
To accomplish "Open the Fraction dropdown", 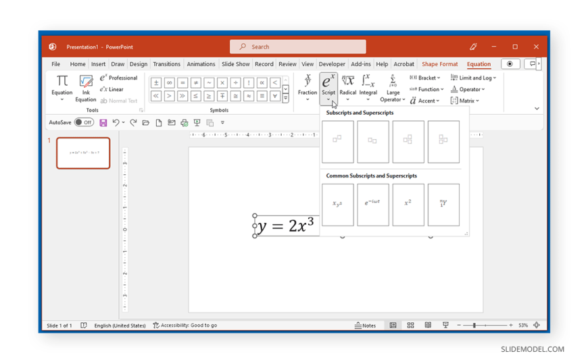I will tap(307, 89).
